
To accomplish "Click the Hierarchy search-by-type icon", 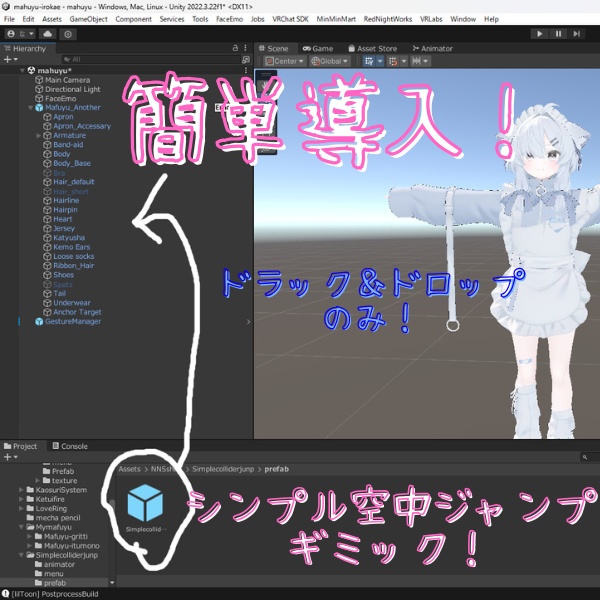I will 246,59.
